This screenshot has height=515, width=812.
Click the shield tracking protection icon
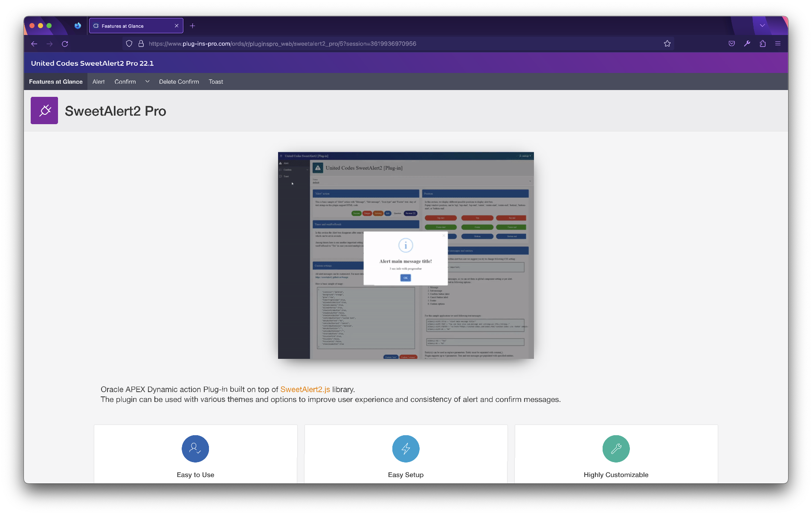pyautogui.click(x=129, y=44)
